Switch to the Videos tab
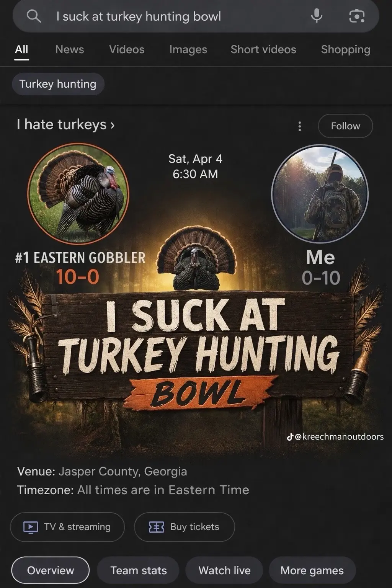 (127, 49)
